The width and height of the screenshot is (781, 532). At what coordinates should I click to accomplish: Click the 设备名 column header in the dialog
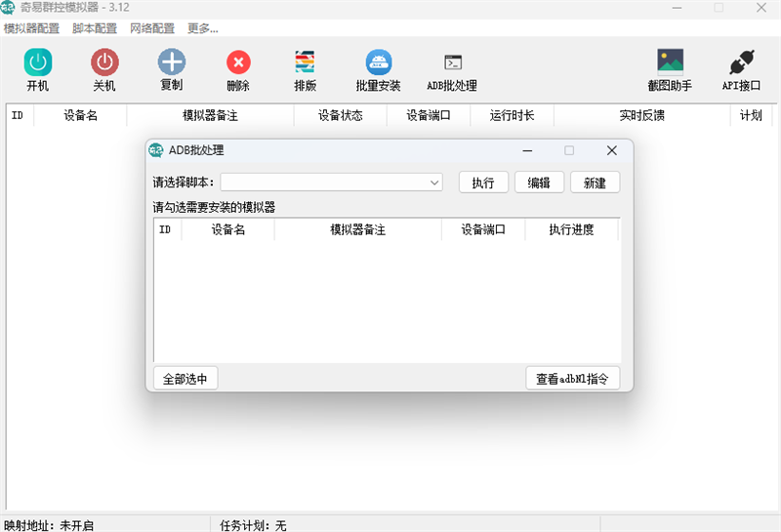pyautogui.click(x=228, y=229)
